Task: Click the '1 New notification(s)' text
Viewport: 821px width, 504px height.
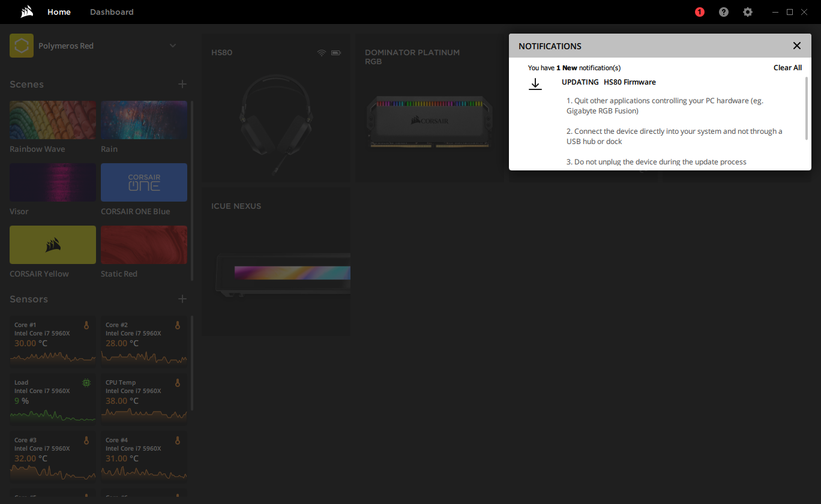Action: 588,68
